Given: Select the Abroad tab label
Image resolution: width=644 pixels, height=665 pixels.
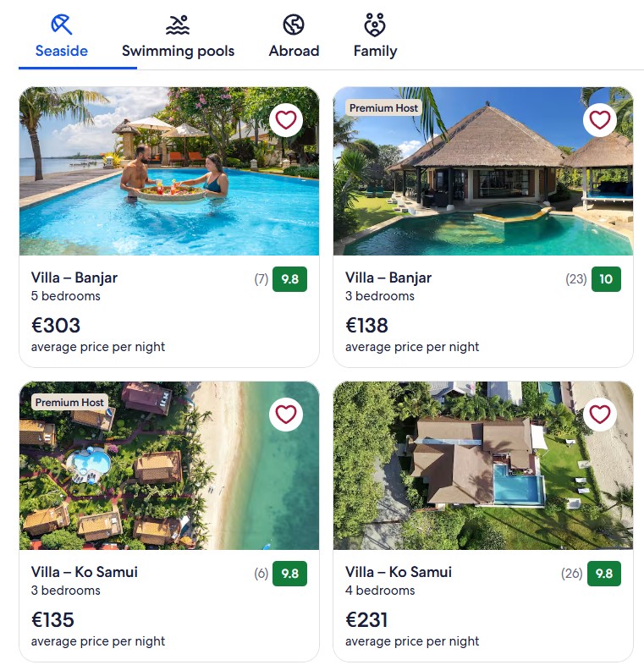Looking at the screenshot, I should point(294,51).
